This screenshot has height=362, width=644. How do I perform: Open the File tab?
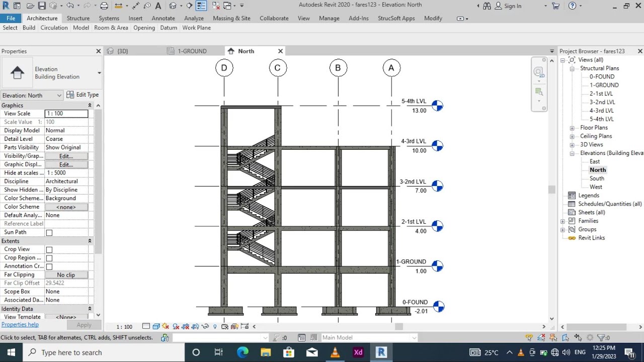[11, 18]
